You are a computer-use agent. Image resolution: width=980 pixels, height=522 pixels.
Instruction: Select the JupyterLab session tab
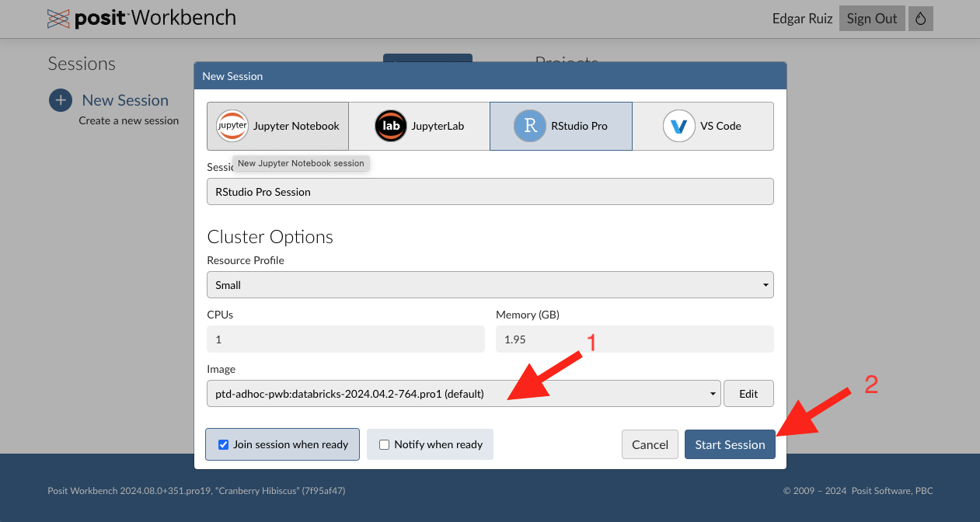pos(419,126)
